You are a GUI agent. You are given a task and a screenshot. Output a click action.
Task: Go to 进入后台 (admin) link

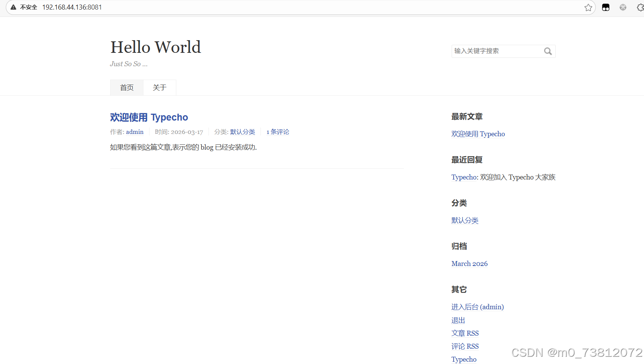point(477,307)
